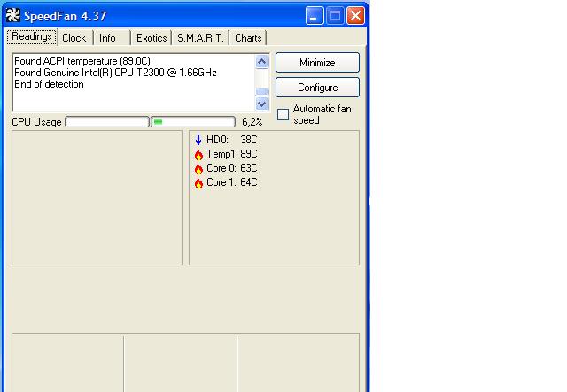
Task: Click the log scrollbar up arrow
Action: coord(262,61)
